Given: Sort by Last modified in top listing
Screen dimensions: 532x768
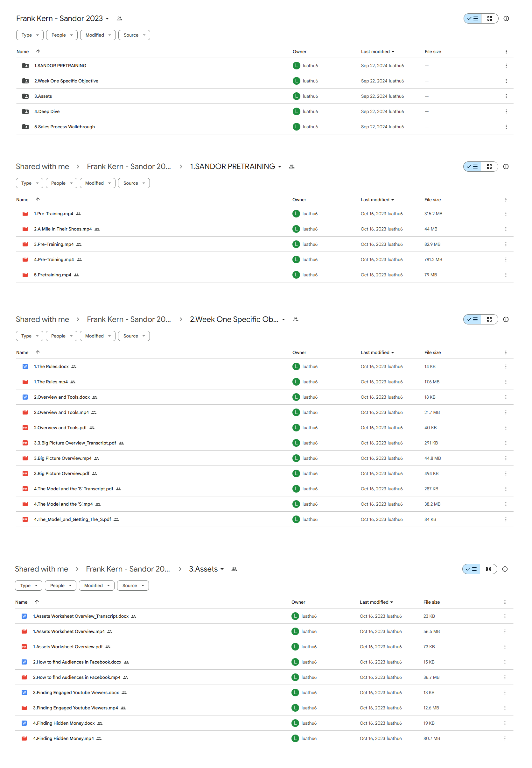Looking at the screenshot, I should (378, 52).
